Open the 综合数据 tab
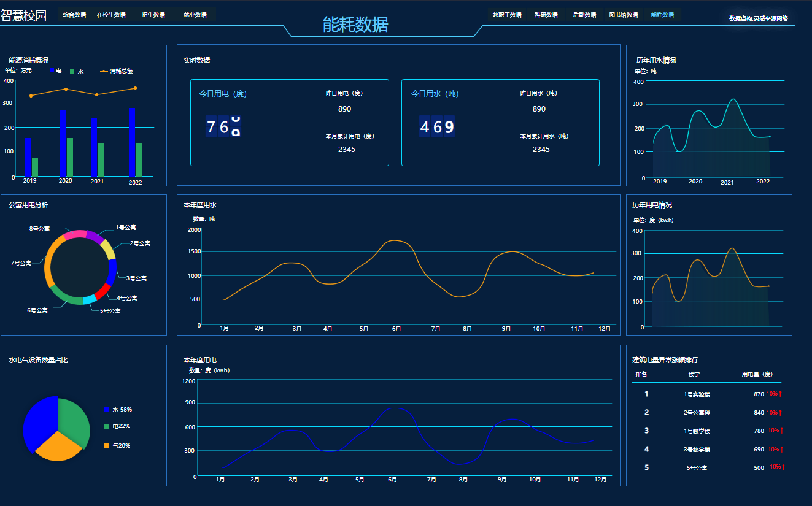Screen dimensions: 812x506 [x=74, y=15]
